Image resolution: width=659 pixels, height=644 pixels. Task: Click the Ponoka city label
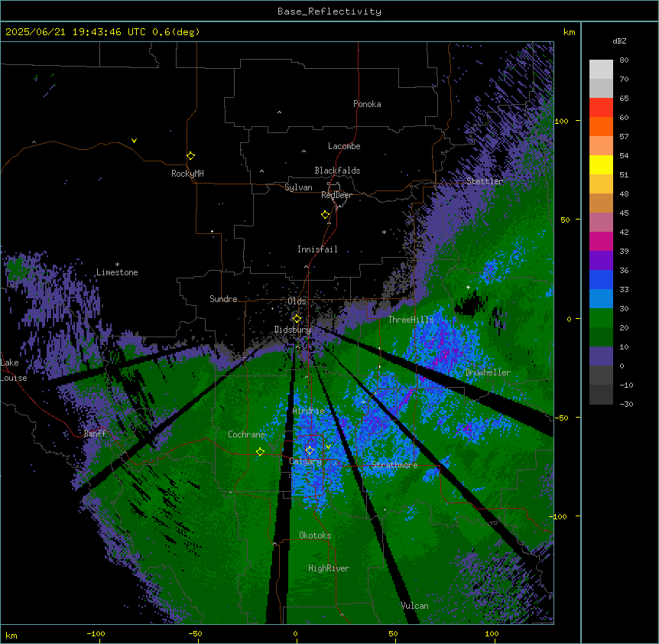(367, 104)
